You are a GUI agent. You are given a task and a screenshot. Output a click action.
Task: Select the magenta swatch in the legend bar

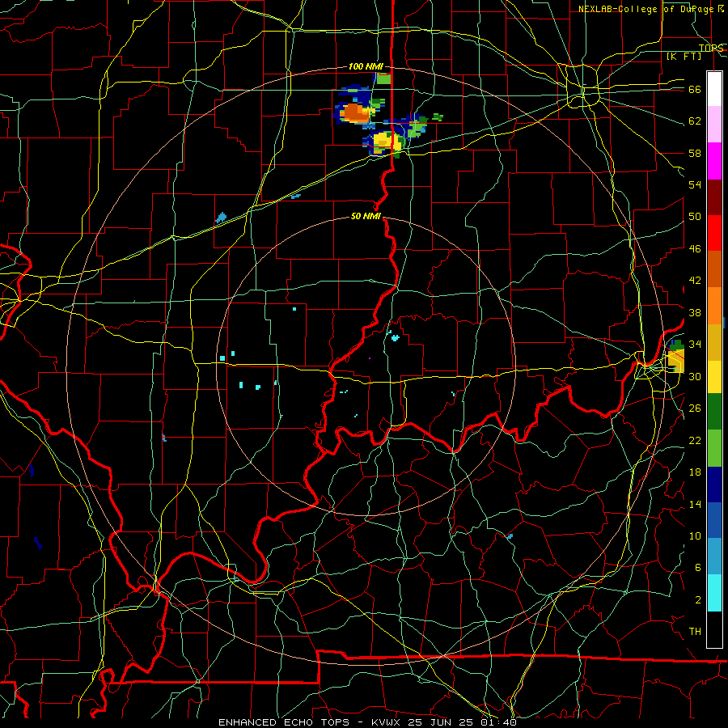click(714, 161)
